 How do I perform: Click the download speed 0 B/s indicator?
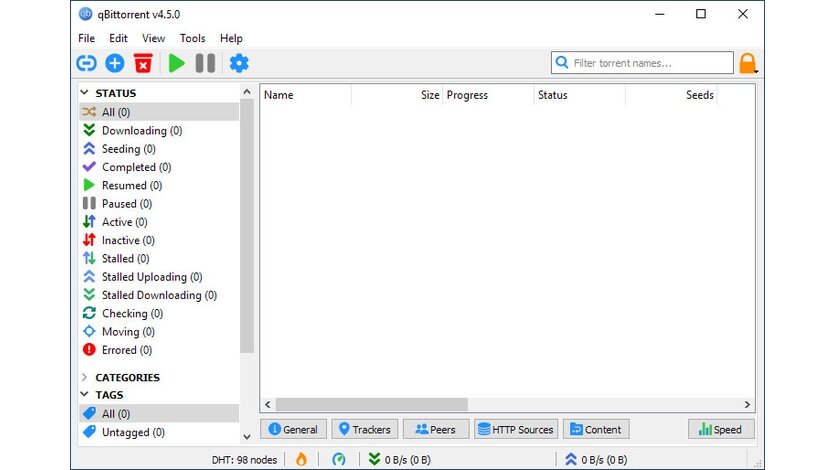[x=400, y=459]
